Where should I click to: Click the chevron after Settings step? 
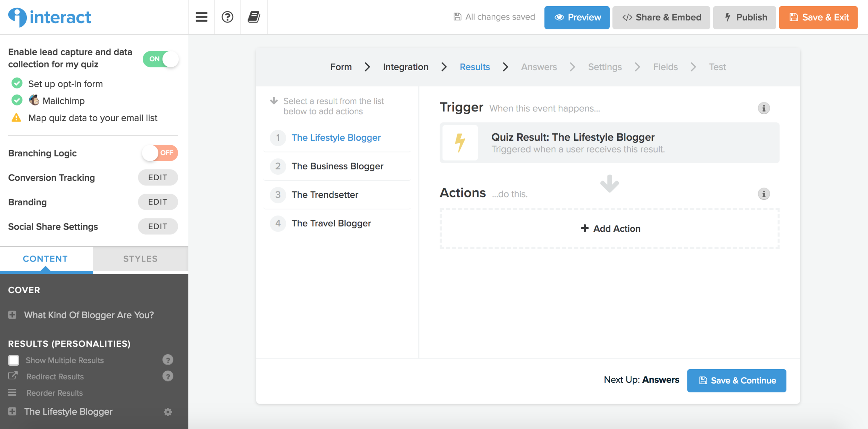point(637,67)
